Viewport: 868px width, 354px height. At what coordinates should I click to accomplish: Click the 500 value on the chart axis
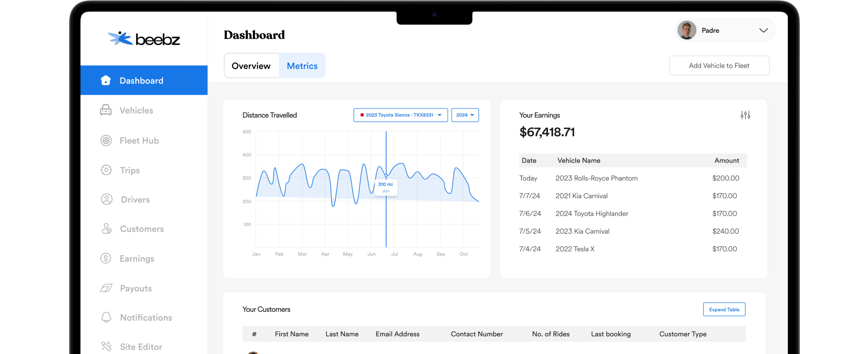coord(247,132)
